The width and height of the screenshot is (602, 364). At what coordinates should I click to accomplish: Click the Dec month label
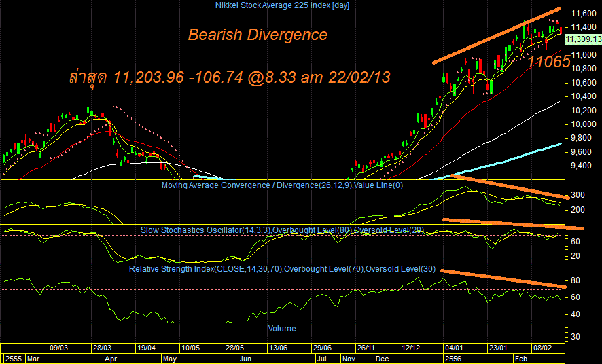pos(383,359)
